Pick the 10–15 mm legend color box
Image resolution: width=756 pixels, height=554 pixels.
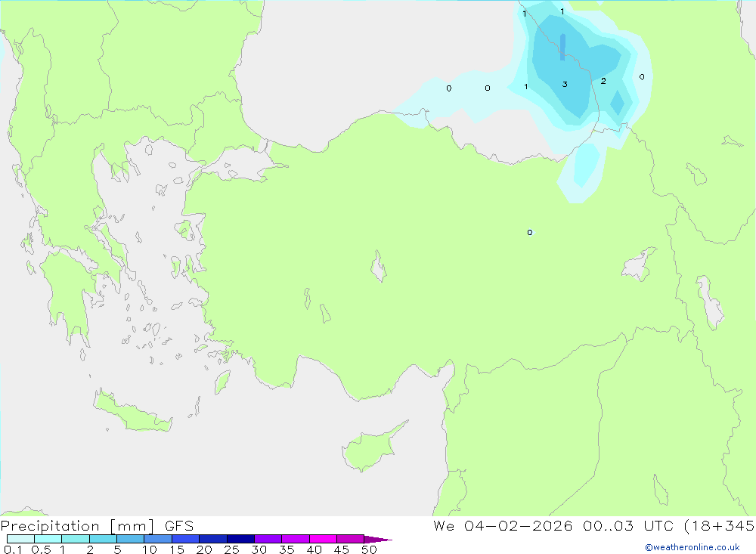point(158,539)
